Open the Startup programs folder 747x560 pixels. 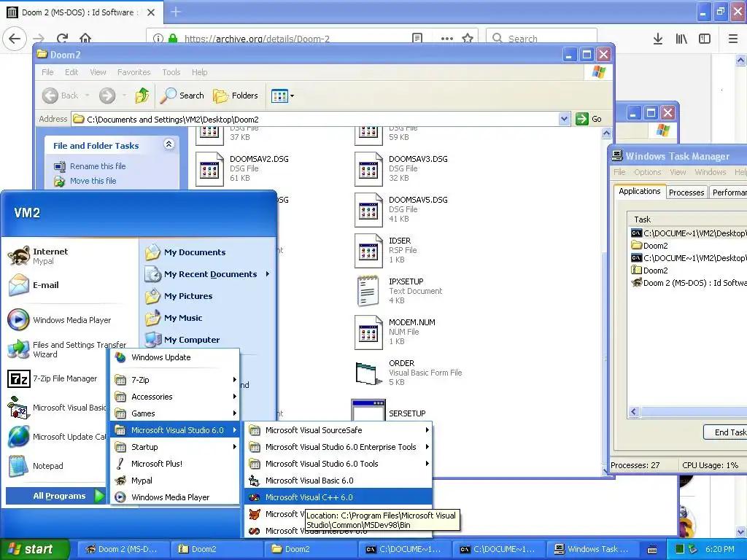point(175,447)
